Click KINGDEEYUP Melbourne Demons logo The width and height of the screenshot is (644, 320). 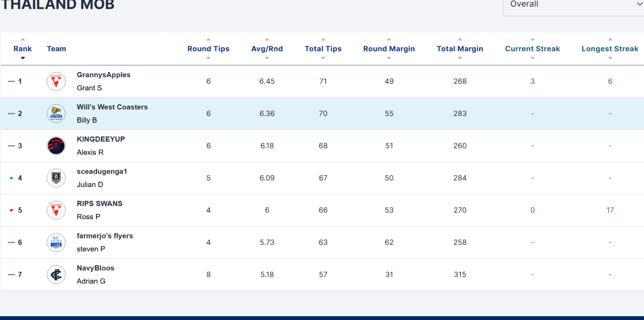coord(56,146)
